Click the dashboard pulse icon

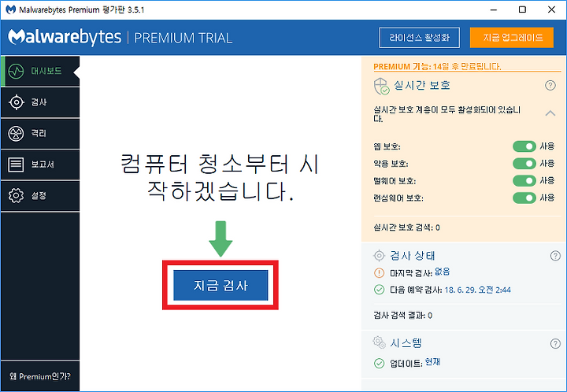(x=17, y=71)
